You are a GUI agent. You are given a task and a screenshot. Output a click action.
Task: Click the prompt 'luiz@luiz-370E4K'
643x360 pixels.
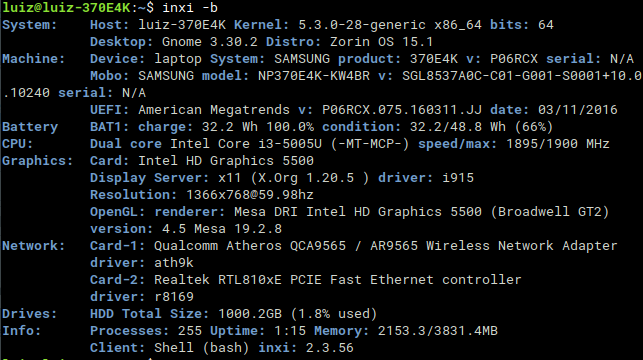tap(66, 7)
